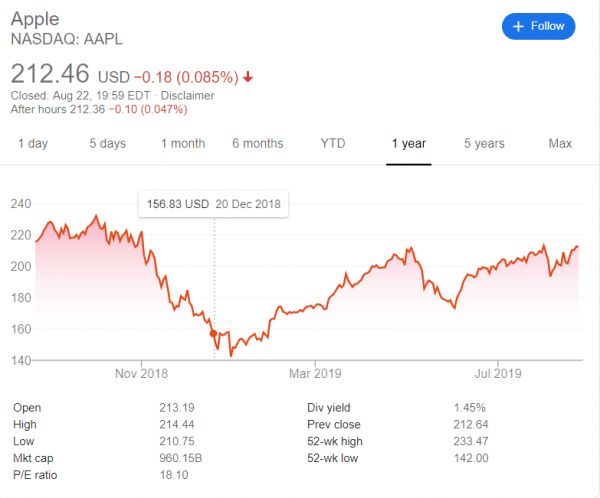Click the Mar 2019 axis label
This screenshot has width=600, height=498.
[314, 374]
